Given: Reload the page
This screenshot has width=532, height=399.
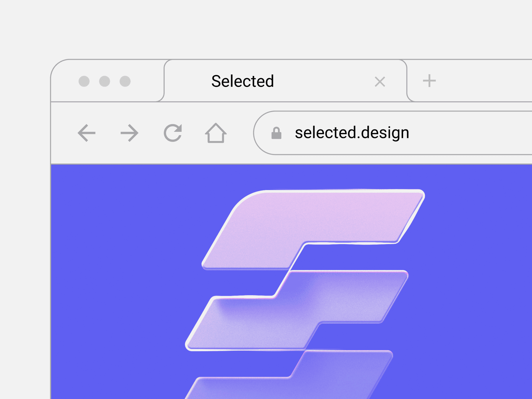Looking at the screenshot, I should point(173,133).
